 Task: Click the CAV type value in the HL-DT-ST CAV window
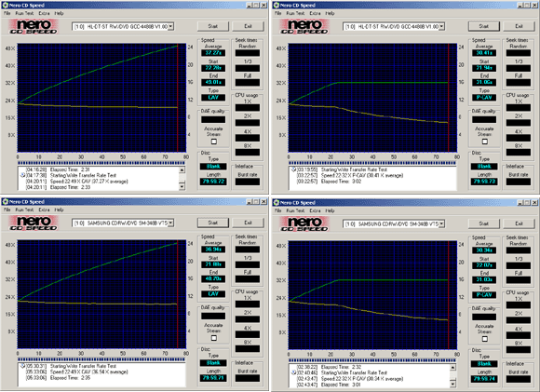(x=213, y=98)
